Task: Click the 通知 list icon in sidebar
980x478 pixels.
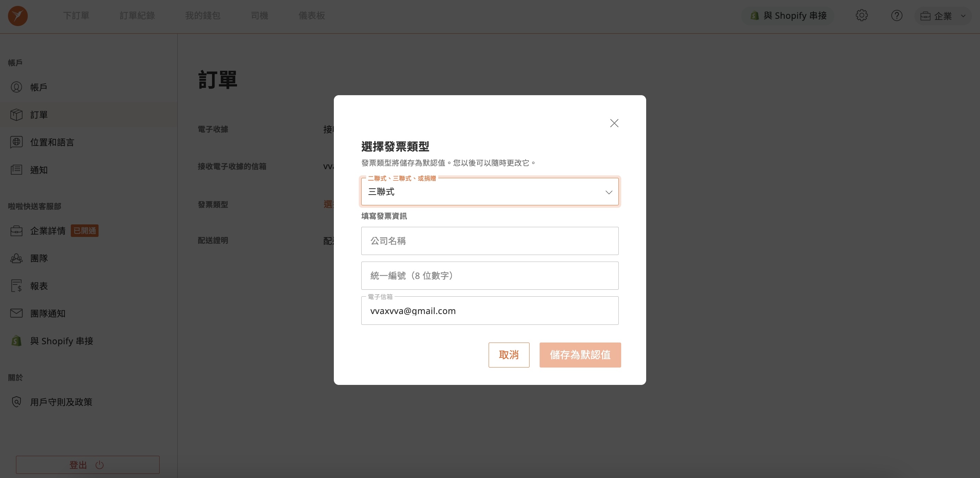Action: (x=16, y=170)
